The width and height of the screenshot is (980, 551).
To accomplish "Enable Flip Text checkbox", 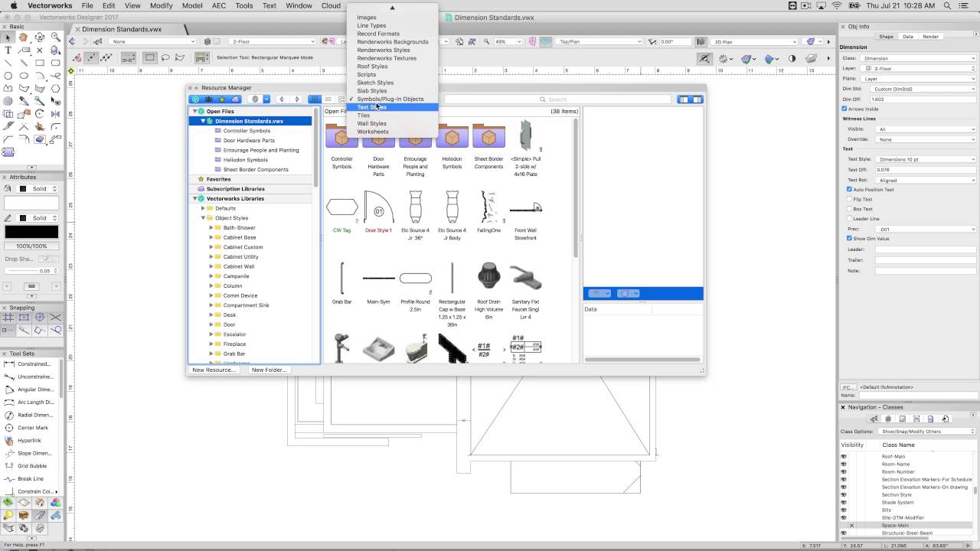I will click(x=849, y=199).
